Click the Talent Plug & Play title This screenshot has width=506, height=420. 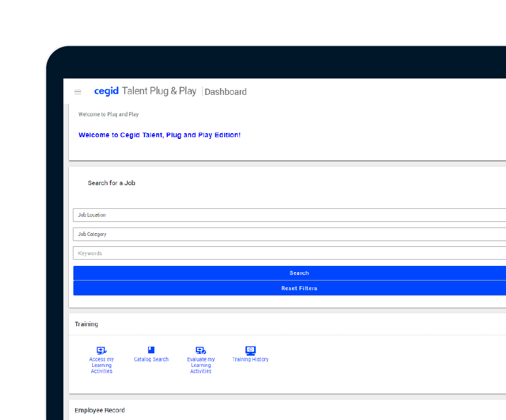pyautogui.click(x=159, y=91)
